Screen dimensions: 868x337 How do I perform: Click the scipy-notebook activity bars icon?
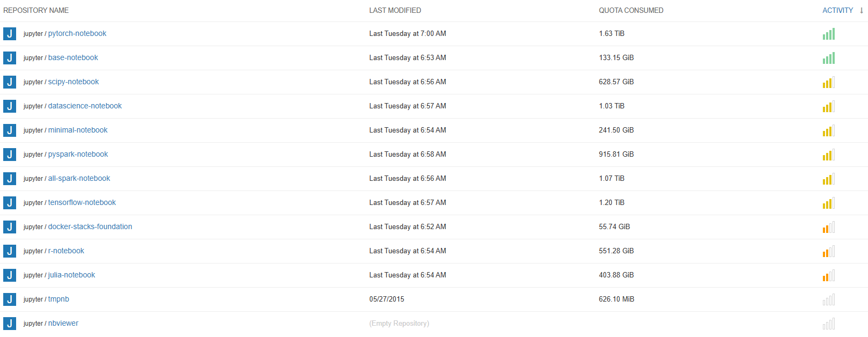tap(828, 83)
